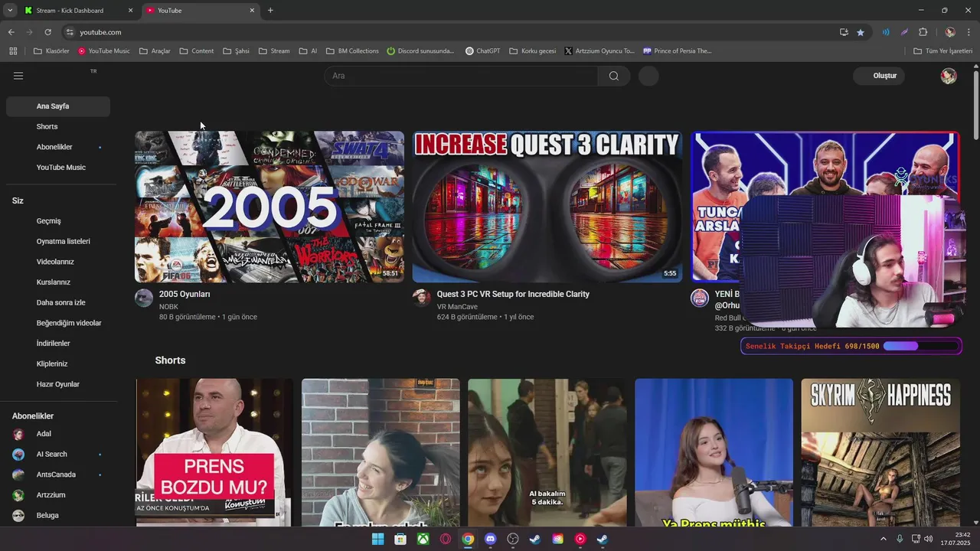Open Videolarınız in sidebar
The height and width of the screenshot is (551, 980).
(58, 262)
